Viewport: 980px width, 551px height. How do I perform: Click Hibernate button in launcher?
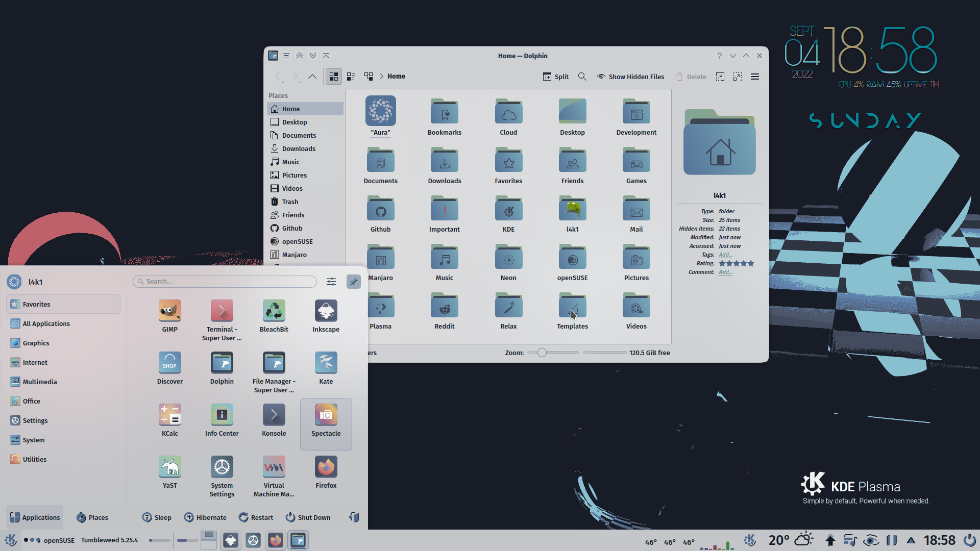coord(205,517)
